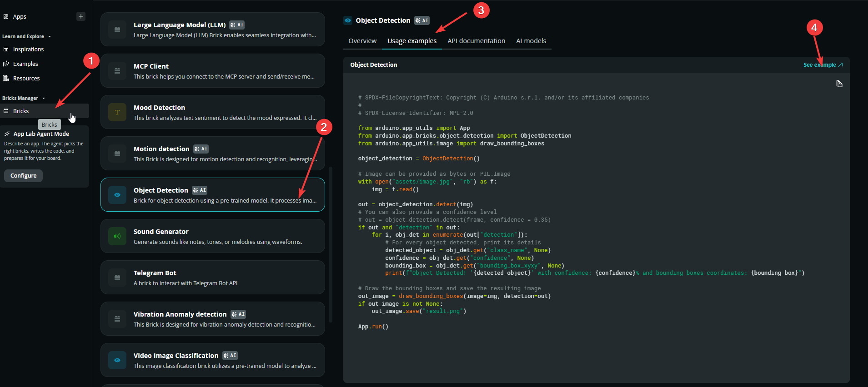Click the Video Image Classification title
The height and width of the screenshot is (387, 868).
[x=176, y=356]
